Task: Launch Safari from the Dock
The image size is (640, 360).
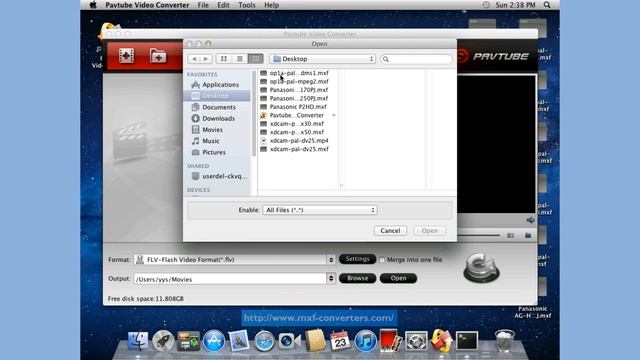Action: tap(264, 341)
